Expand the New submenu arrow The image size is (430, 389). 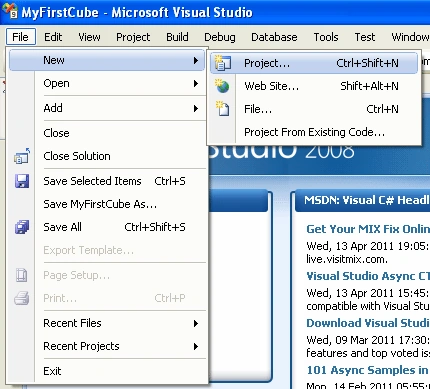(196, 60)
